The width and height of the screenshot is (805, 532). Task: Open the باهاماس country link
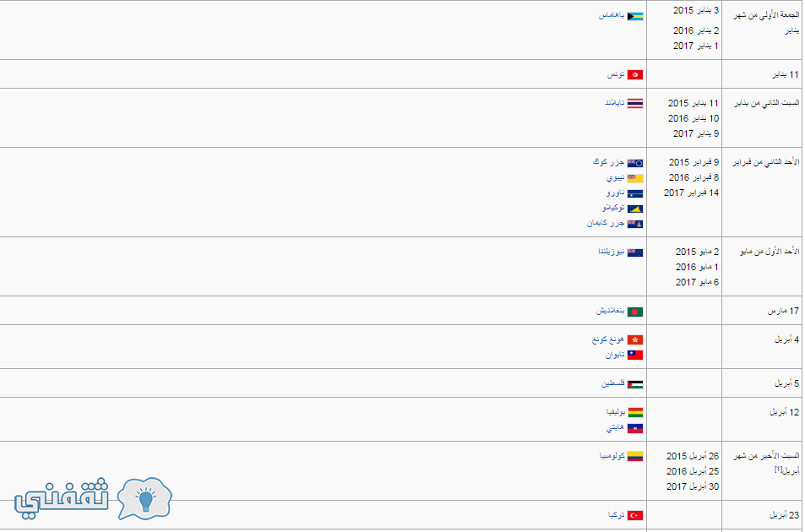pyautogui.click(x=612, y=16)
